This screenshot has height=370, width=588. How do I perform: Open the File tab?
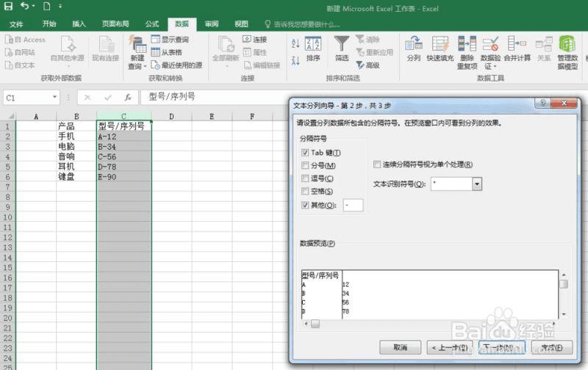[16, 24]
